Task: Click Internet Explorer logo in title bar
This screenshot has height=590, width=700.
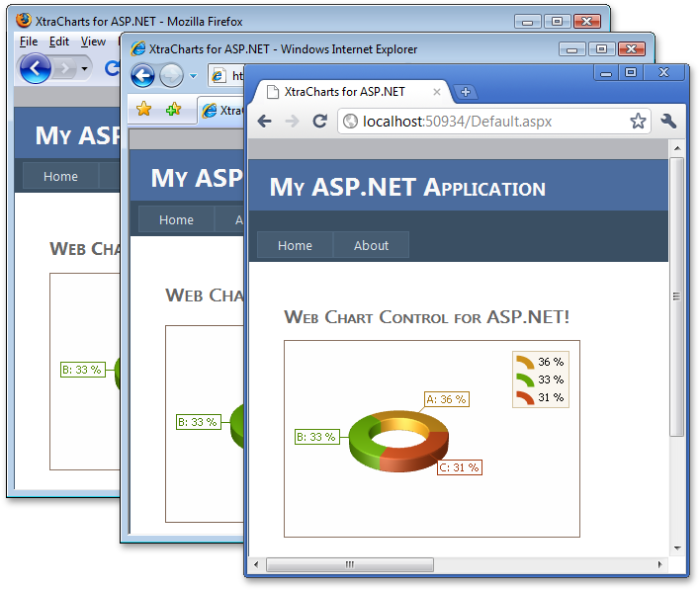Action: tap(138, 48)
